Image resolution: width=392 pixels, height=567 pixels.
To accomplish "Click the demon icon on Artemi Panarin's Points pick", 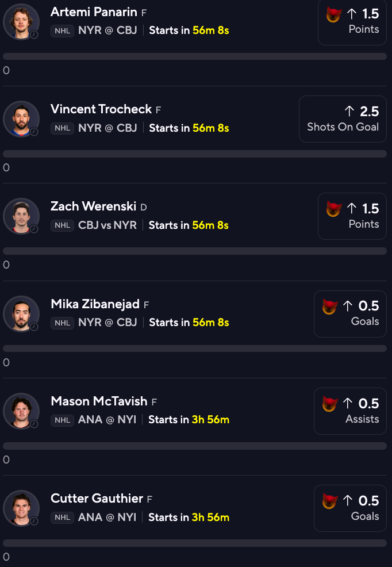I will point(333,14).
